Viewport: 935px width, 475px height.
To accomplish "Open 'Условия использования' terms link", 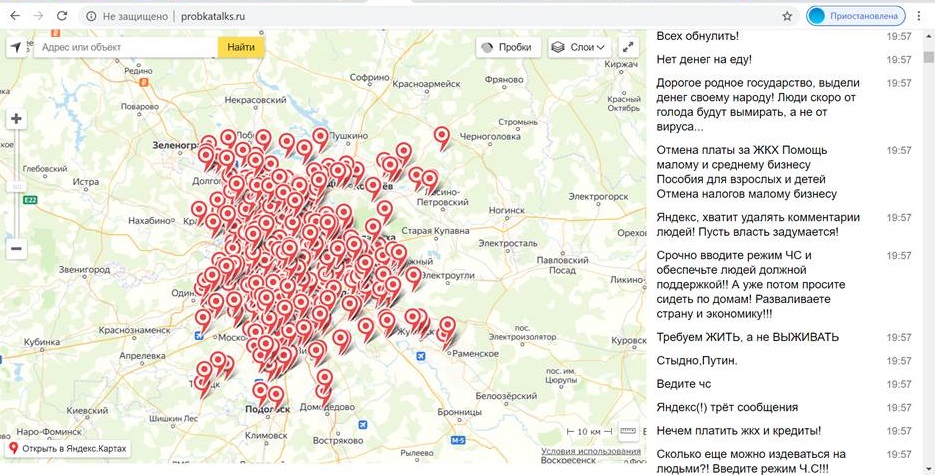I will click(590, 451).
